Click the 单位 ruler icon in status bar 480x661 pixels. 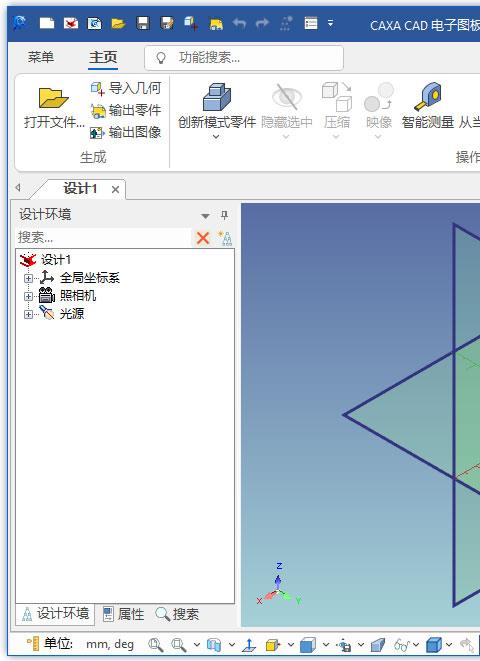pos(32,644)
